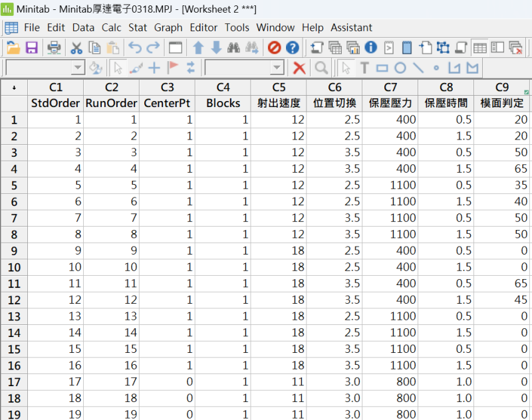This screenshot has width=532, height=420.
Task: Select the Text tool T icon
Action: click(x=364, y=68)
